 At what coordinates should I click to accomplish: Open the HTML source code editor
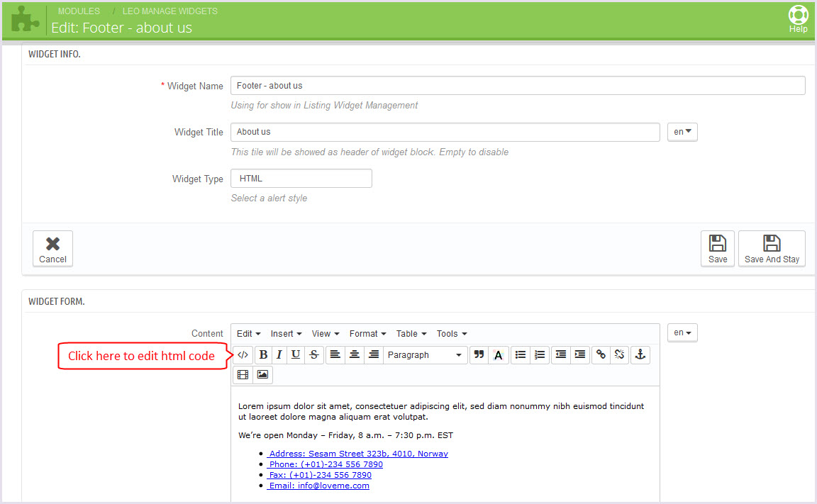(243, 354)
